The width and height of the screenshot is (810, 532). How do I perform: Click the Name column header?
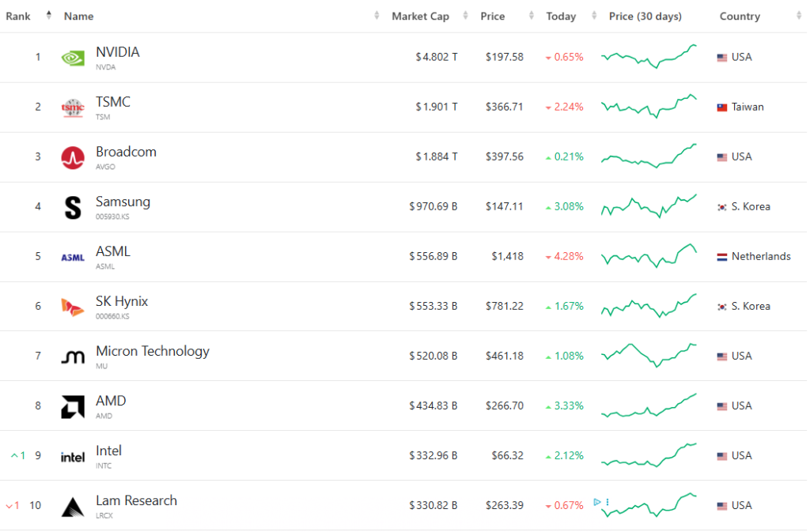78,16
